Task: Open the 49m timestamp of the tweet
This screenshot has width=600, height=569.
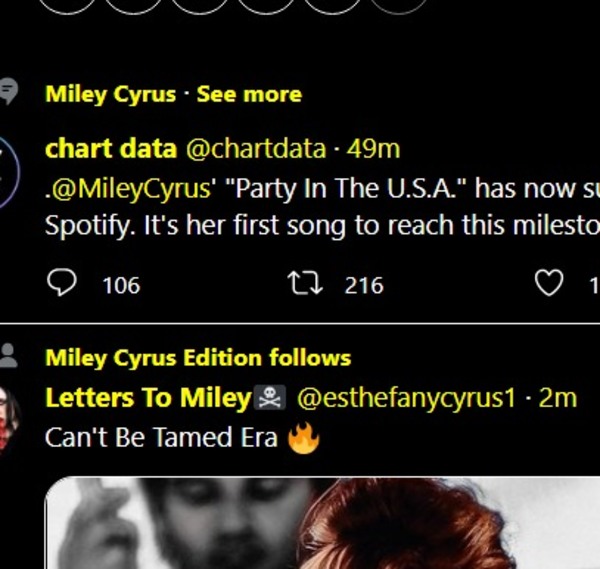Action: tap(373, 149)
